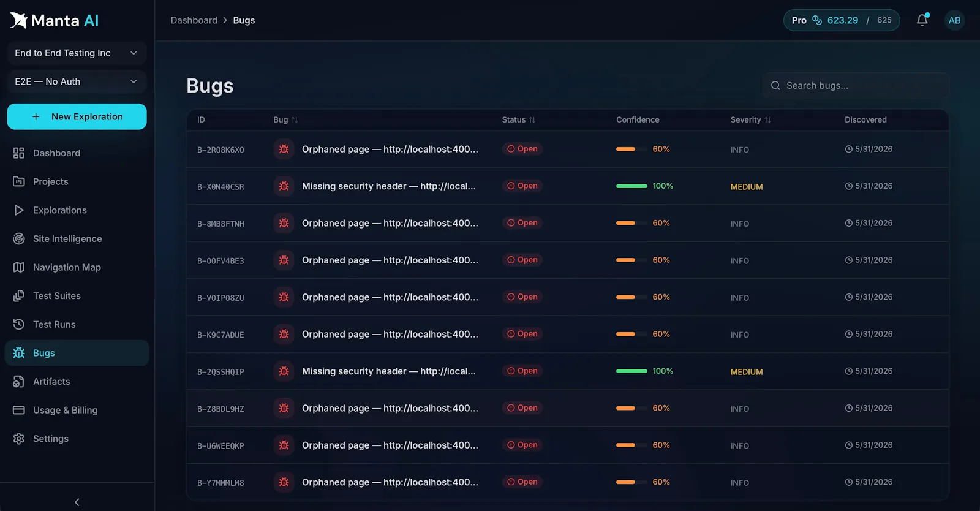Go to Dashboard in sidebar
Image resolution: width=980 pixels, height=511 pixels.
tap(77, 153)
